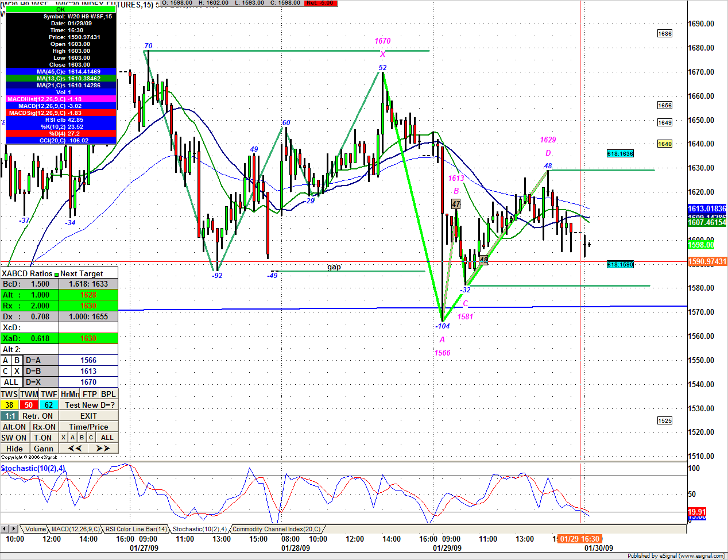Toggle the SW ON switch
This screenshot has height=560, width=728.
coord(14,438)
